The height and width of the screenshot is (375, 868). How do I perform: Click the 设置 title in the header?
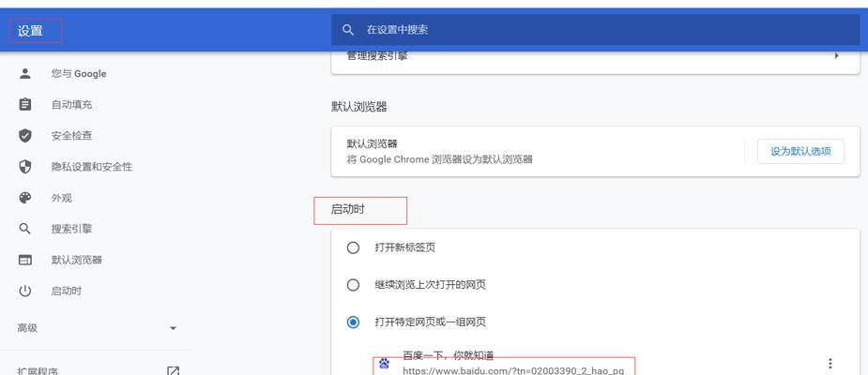30,31
